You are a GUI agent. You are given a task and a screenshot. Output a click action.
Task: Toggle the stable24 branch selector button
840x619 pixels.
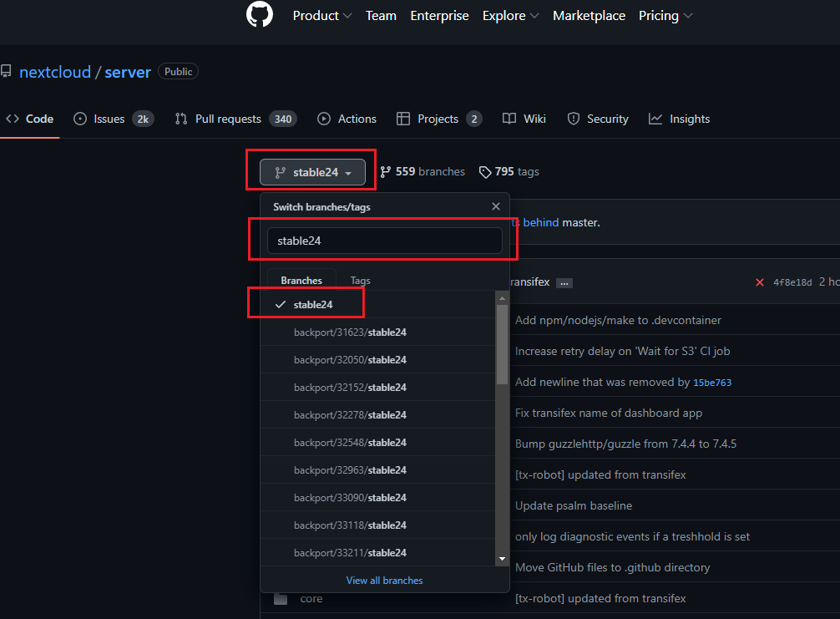(312, 172)
